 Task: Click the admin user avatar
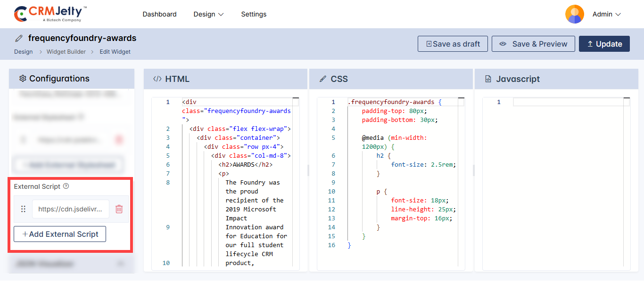[x=574, y=14]
